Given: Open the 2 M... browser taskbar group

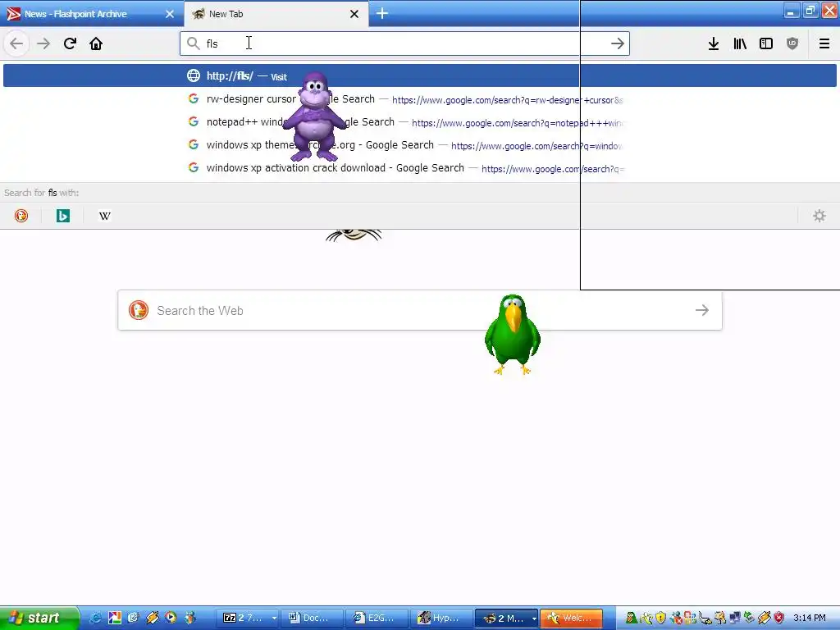Looking at the screenshot, I should point(505,618).
